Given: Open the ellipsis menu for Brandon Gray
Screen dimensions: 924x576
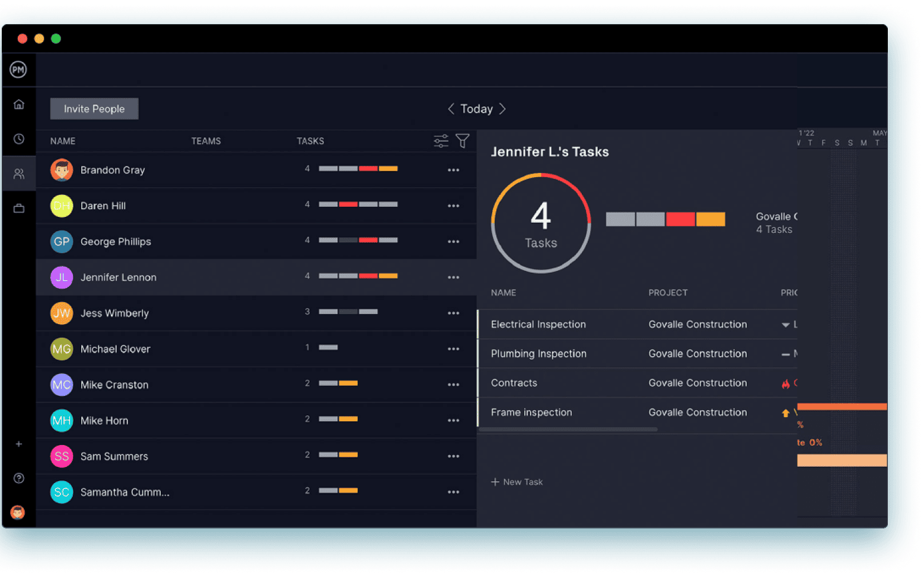Looking at the screenshot, I should click(454, 170).
